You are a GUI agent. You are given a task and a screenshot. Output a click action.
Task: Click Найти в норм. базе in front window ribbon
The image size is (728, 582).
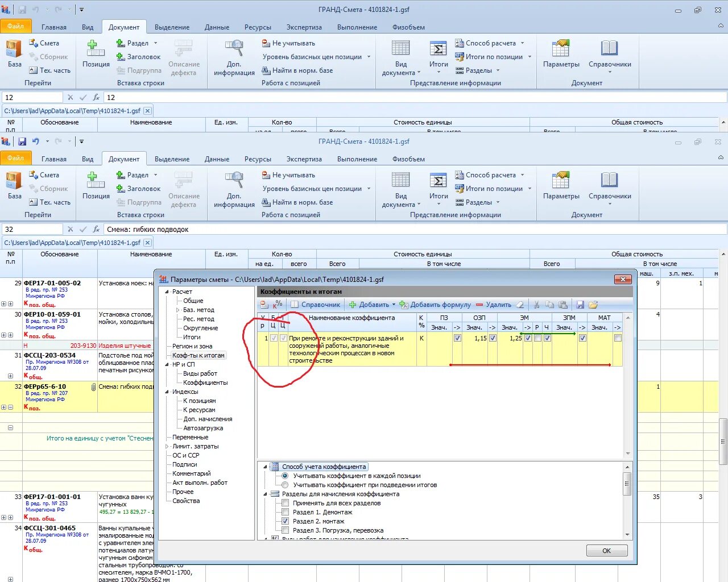coord(297,202)
